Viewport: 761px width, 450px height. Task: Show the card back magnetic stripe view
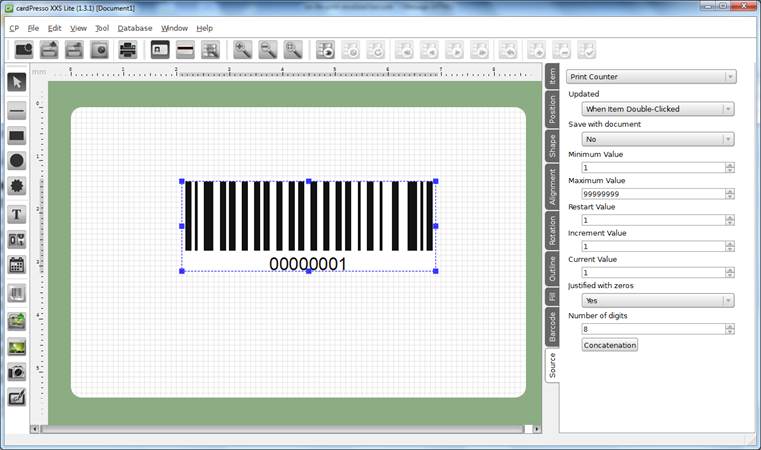185,50
